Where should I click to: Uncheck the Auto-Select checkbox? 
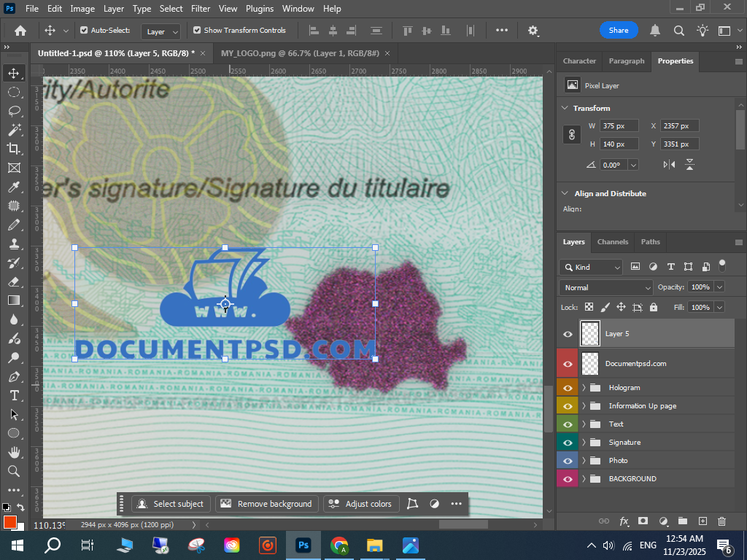[84, 31]
